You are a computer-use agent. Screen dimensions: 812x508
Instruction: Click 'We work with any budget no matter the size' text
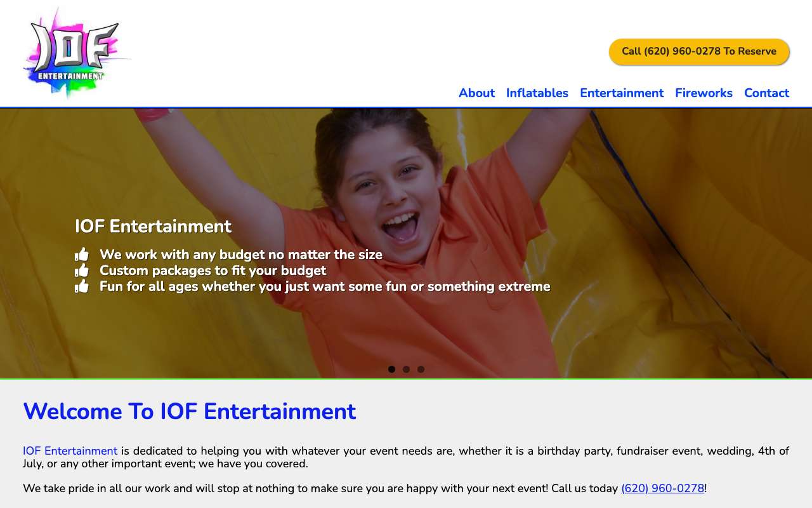click(241, 255)
